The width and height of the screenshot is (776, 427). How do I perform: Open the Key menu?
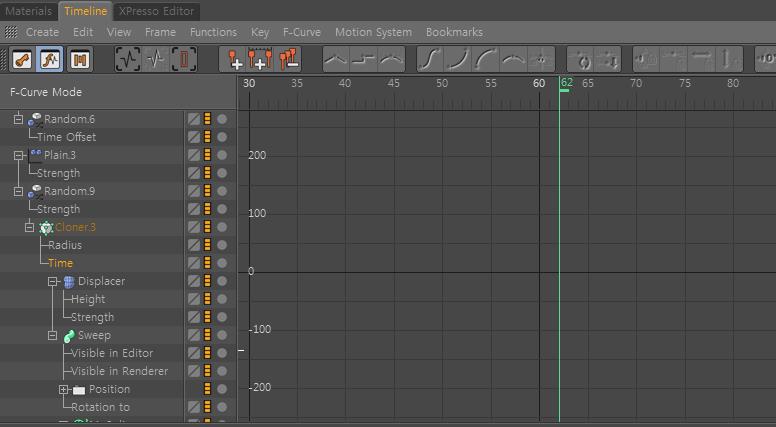pos(260,32)
